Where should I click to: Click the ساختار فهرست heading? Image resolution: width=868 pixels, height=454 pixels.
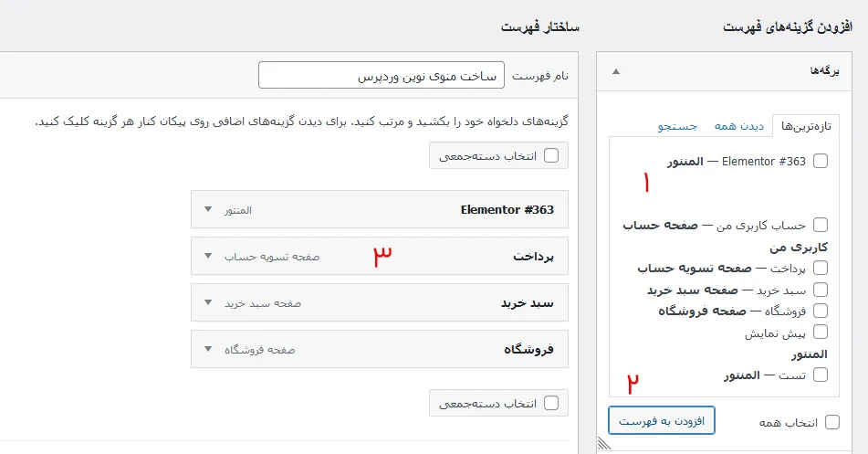coord(539,26)
